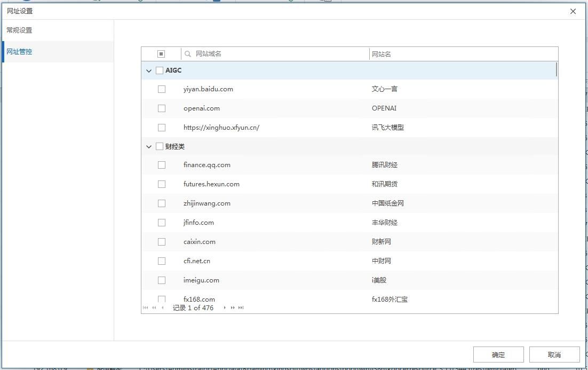Image resolution: width=588 pixels, height=370 pixels.
Task: Click the OPENAI site name
Action: point(384,108)
